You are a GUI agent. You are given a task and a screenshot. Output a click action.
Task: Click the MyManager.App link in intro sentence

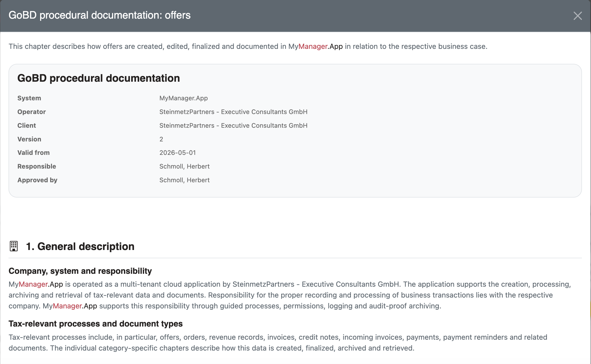[x=315, y=46]
